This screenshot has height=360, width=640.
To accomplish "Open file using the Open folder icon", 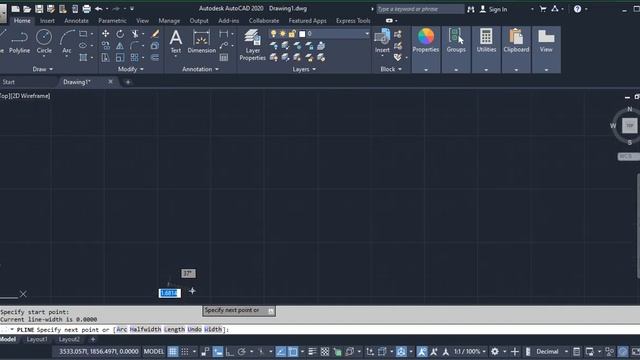I will pos(27,9).
